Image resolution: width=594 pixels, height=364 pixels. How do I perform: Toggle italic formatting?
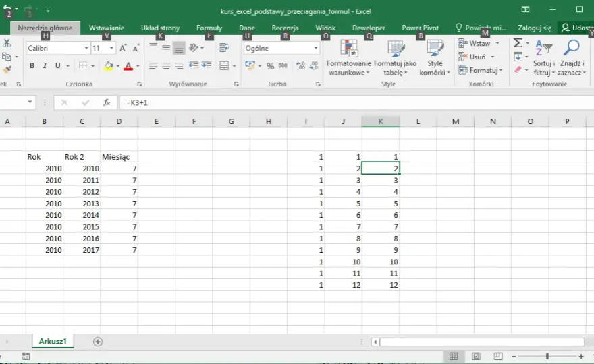[x=45, y=66]
